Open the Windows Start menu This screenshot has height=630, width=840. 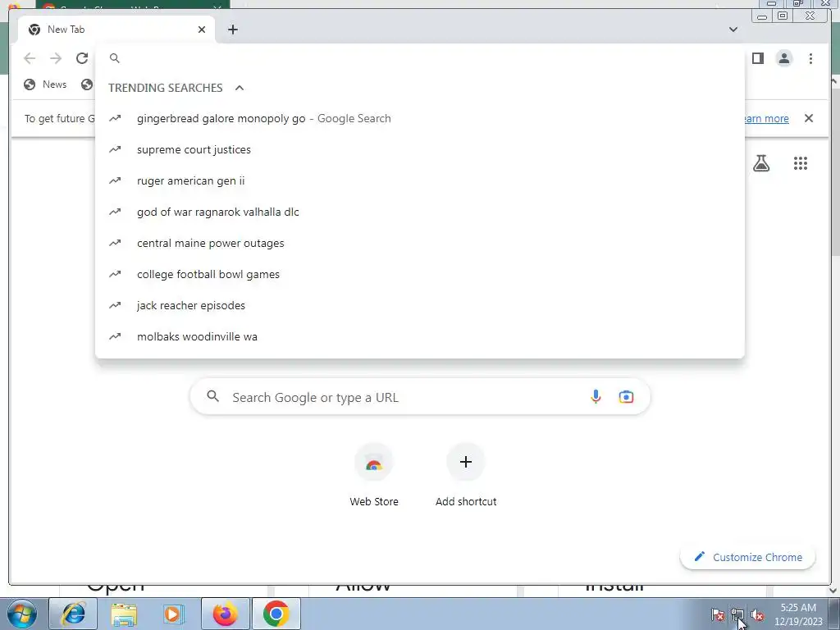click(22, 614)
